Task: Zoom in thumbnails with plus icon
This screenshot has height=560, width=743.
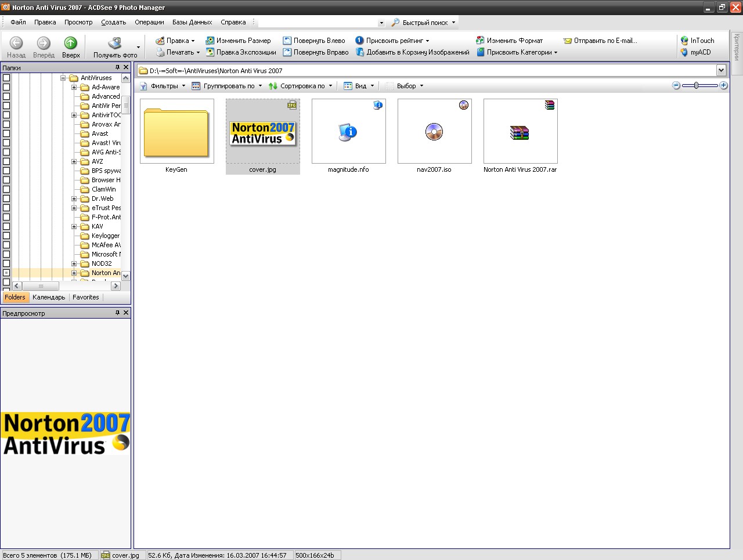Action: [x=723, y=85]
